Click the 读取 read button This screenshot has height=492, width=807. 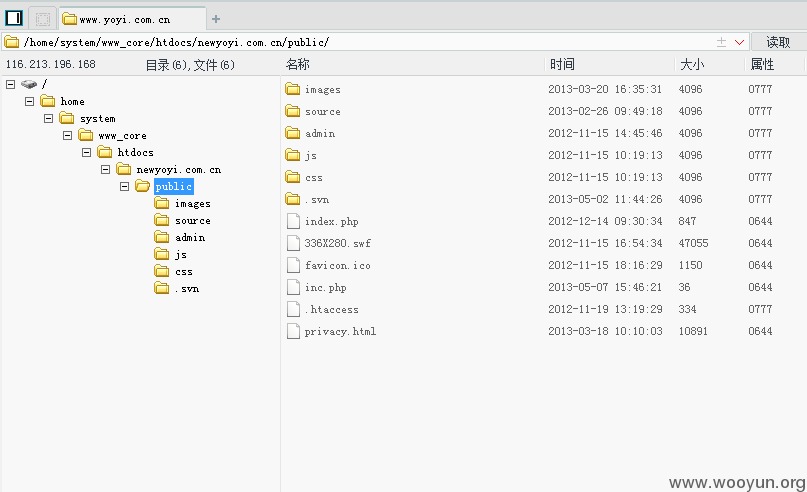click(778, 42)
